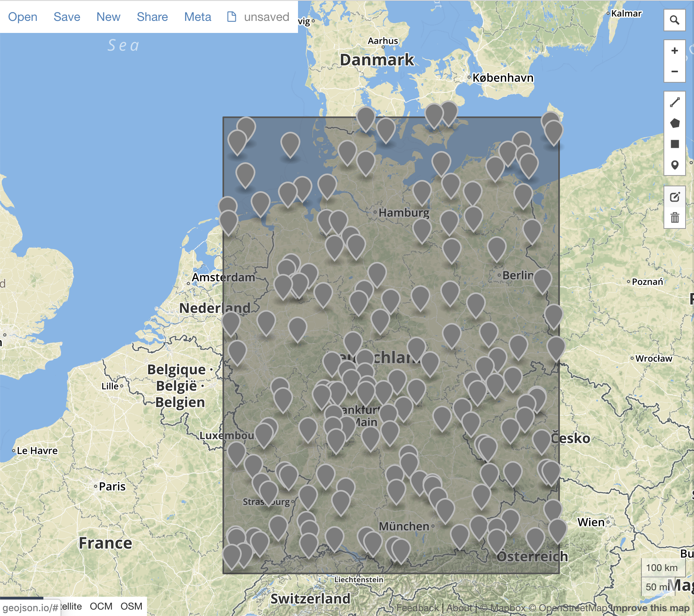Click the Improve this map link

(x=650, y=608)
